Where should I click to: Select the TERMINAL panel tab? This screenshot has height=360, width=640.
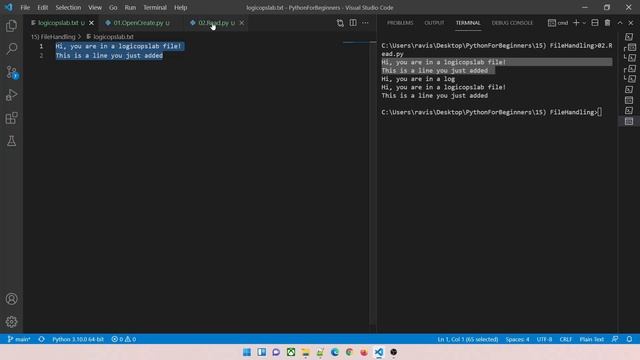click(468, 23)
